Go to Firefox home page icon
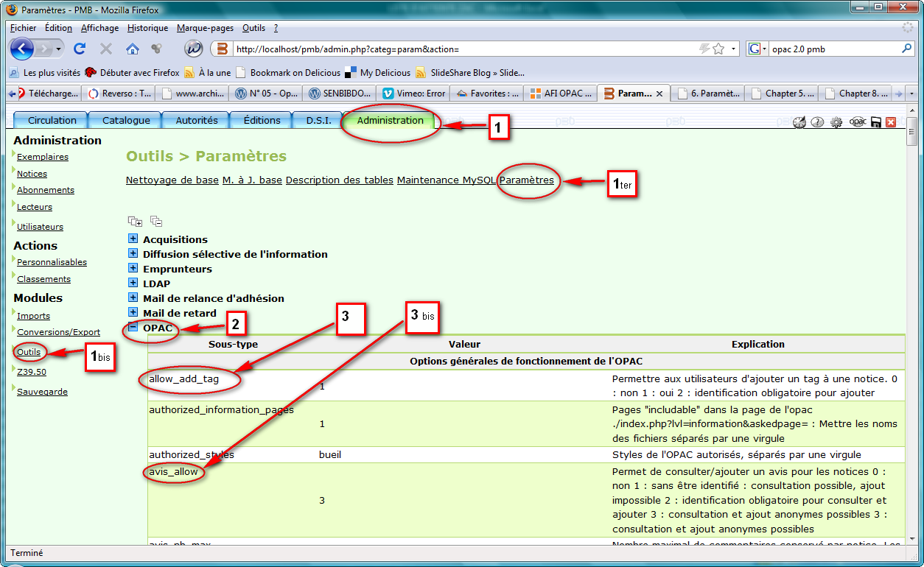Viewport: 924px width, 567px height. pos(133,49)
